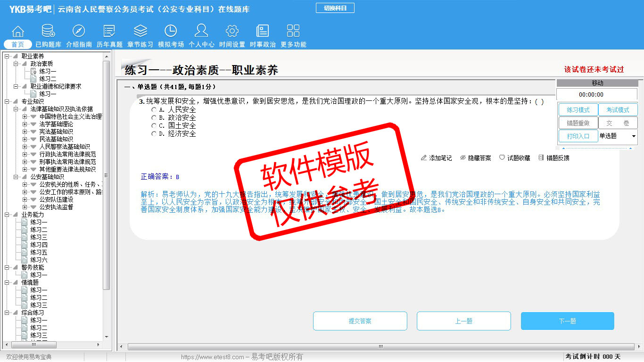Expand the 法学基础理论 node
The image size is (644, 362).
coord(25,124)
